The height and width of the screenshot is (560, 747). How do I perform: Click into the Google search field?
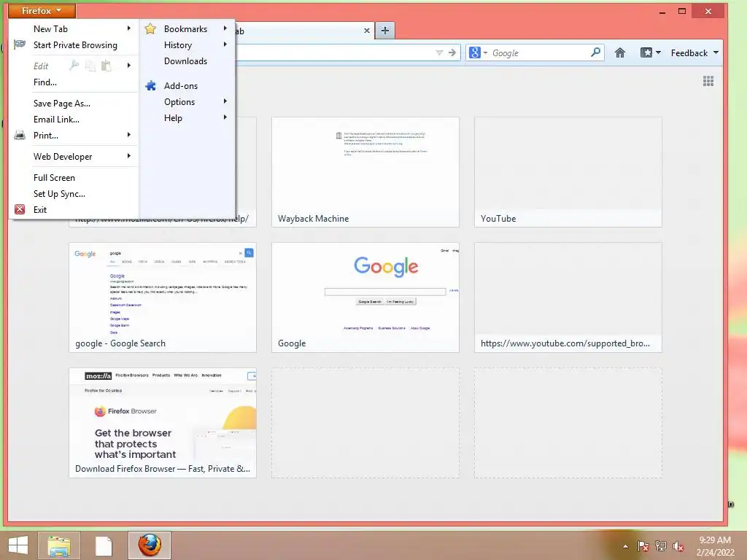pyautogui.click(x=539, y=52)
